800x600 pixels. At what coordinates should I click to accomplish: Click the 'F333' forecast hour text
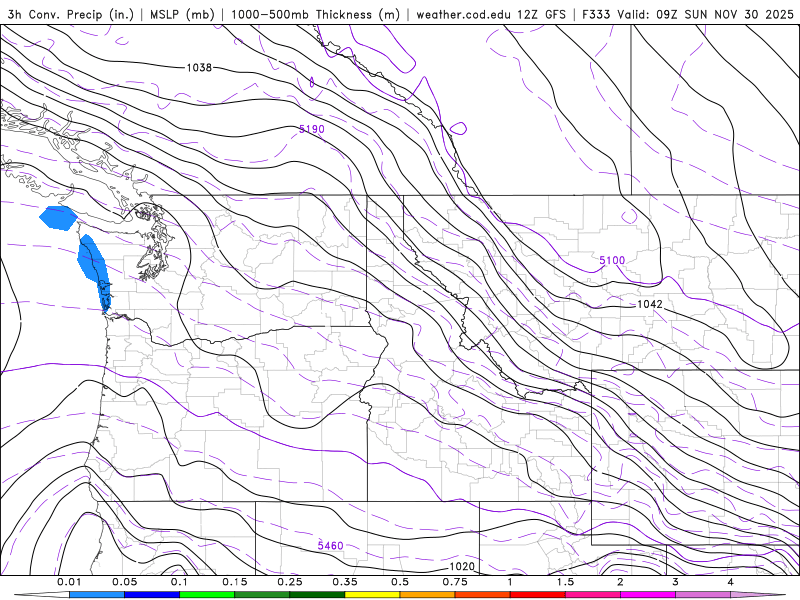coord(596,14)
